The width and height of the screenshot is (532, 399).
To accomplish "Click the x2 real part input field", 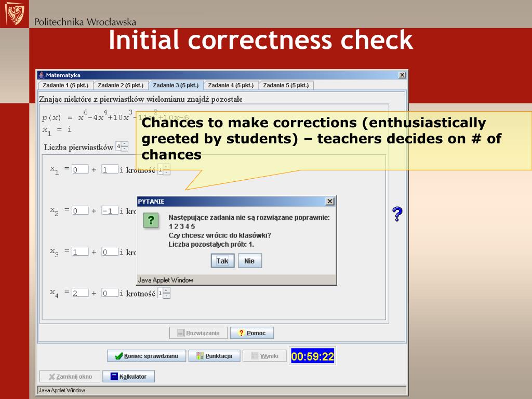I will coord(80,210).
